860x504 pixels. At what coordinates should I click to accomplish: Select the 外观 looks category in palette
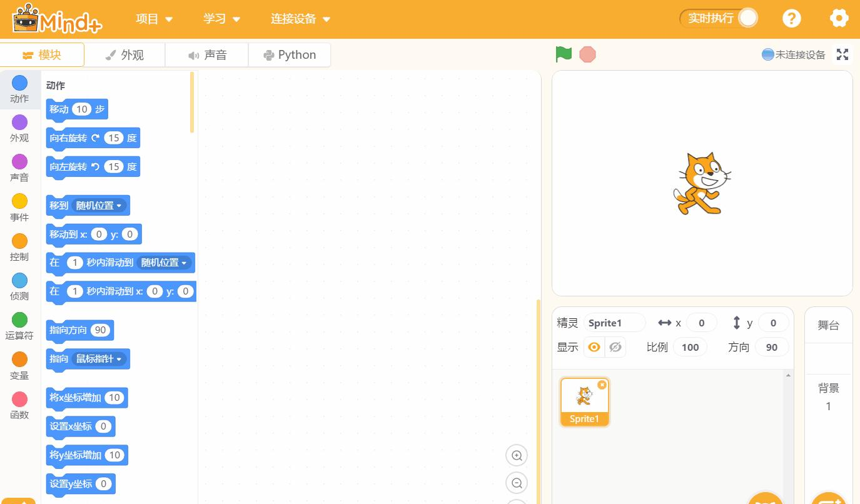tap(19, 129)
